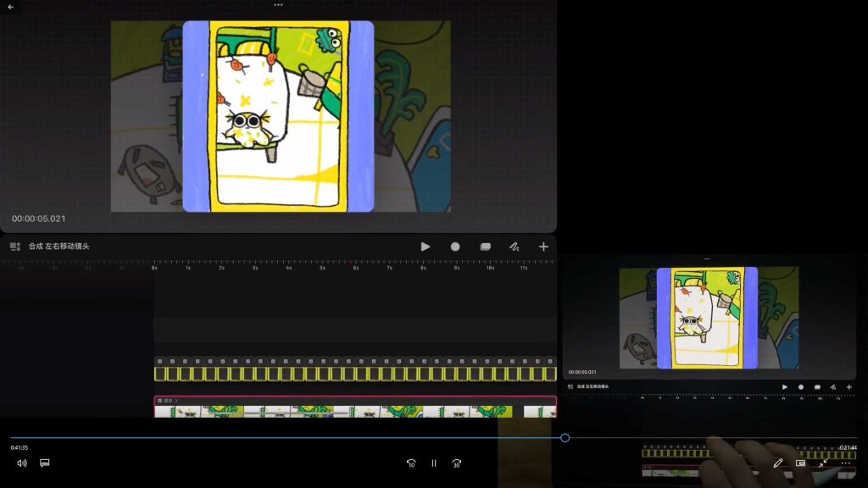
Task: Jump to the 10s mark on main ruler
Action: click(490, 268)
